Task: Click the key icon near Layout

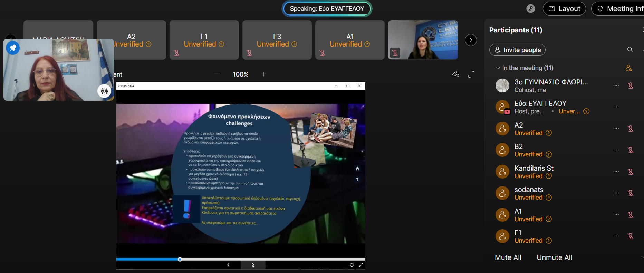Action: [x=530, y=9]
